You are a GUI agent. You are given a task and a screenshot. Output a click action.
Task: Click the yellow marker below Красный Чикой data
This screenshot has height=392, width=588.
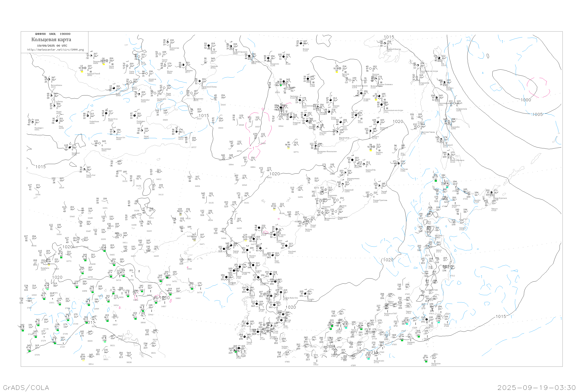pos(82,71)
